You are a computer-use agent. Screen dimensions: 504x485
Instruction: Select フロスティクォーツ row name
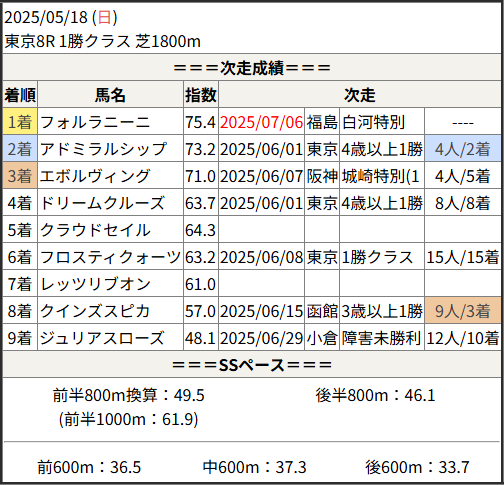pos(110,257)
